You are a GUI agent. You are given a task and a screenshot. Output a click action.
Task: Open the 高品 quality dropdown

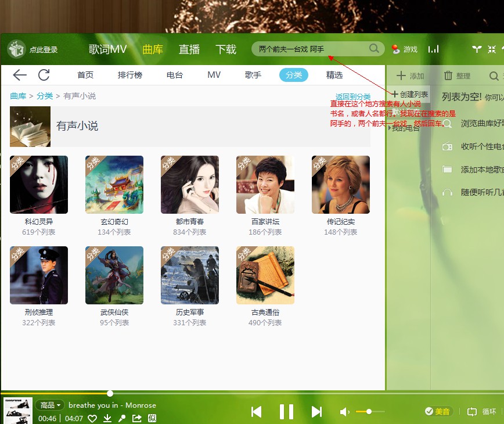point(50,405)
